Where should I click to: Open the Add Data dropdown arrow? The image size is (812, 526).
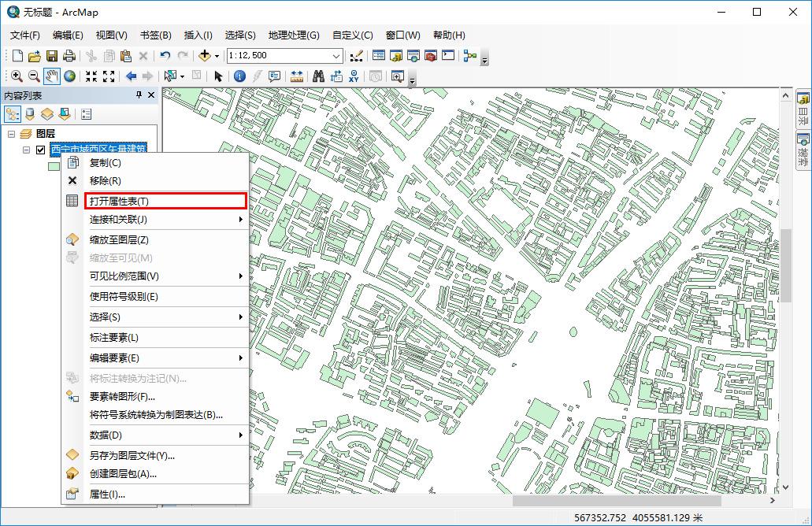(217, 56)
